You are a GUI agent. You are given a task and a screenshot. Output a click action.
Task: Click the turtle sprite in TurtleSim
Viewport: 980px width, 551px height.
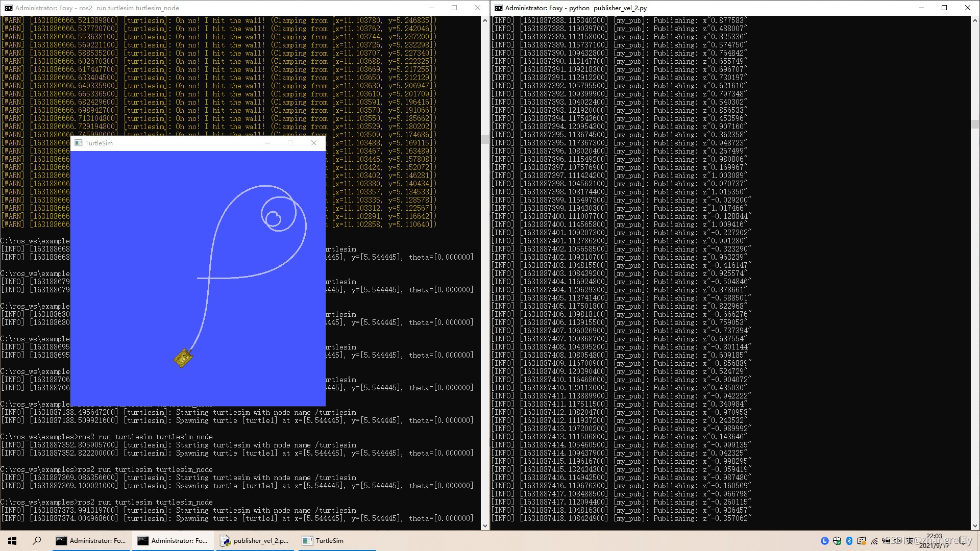click(183, 358)
